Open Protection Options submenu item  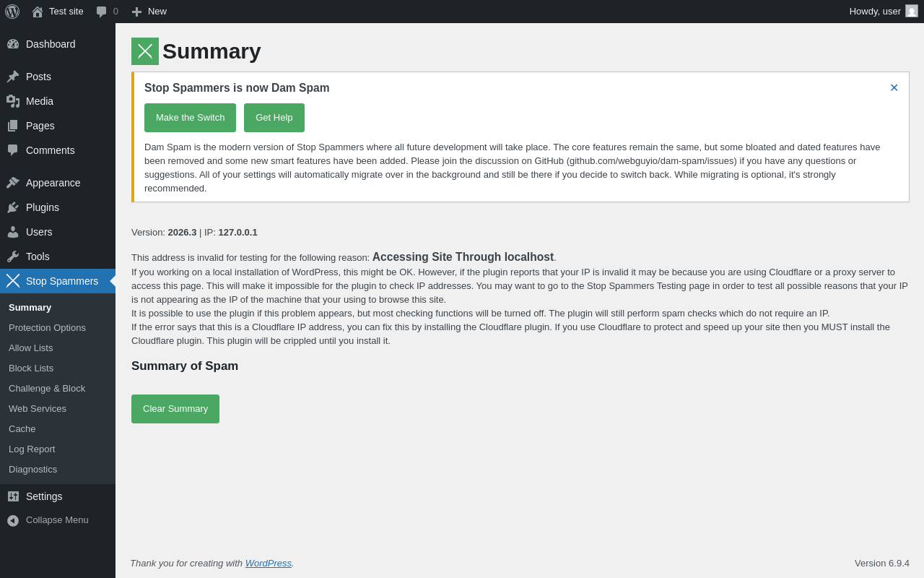[47, 328]
